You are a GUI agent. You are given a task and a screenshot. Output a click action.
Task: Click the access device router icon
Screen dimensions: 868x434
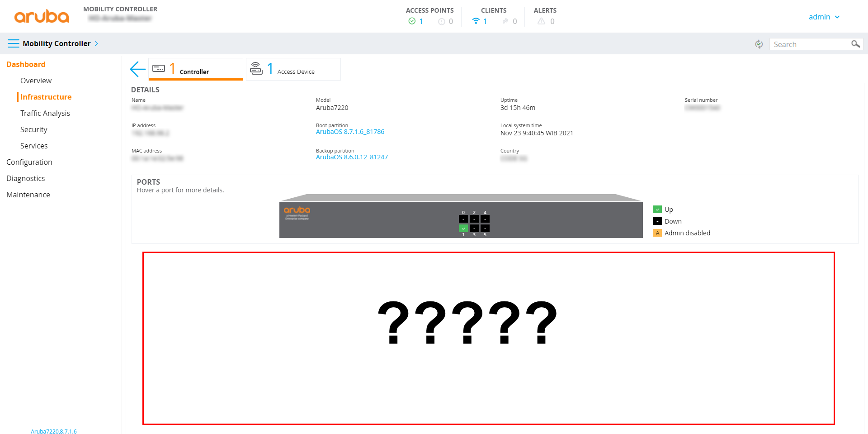[256, 68]
